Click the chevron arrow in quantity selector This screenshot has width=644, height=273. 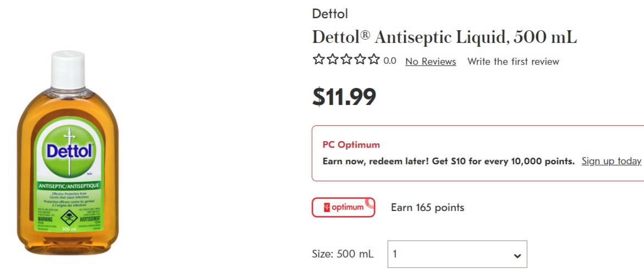(x=517, y=256)
